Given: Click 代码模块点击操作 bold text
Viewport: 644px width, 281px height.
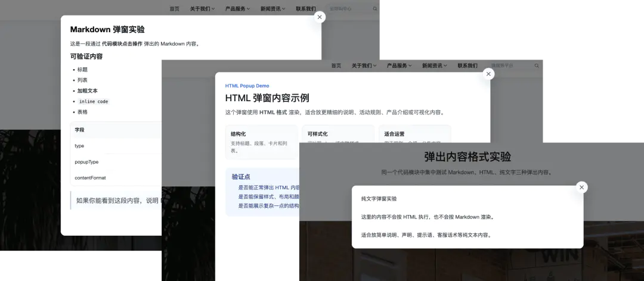Looking at the screenshot, I should (122, 44).
